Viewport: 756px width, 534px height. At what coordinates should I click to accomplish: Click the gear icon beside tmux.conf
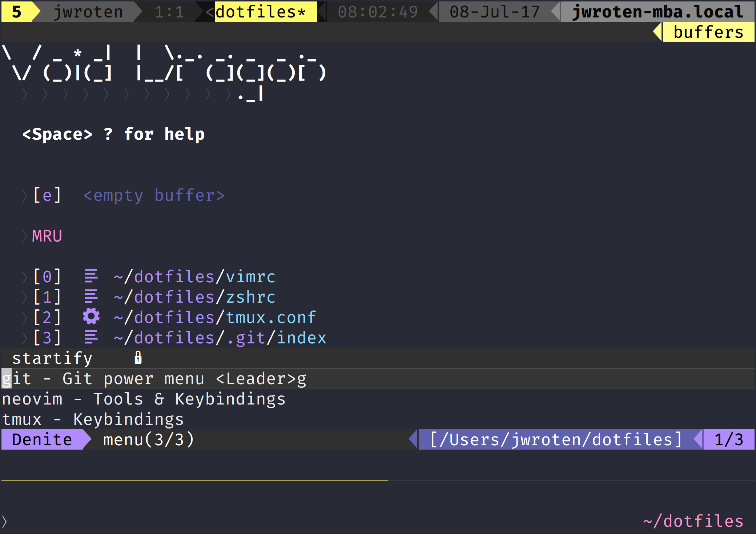[91, 316]
